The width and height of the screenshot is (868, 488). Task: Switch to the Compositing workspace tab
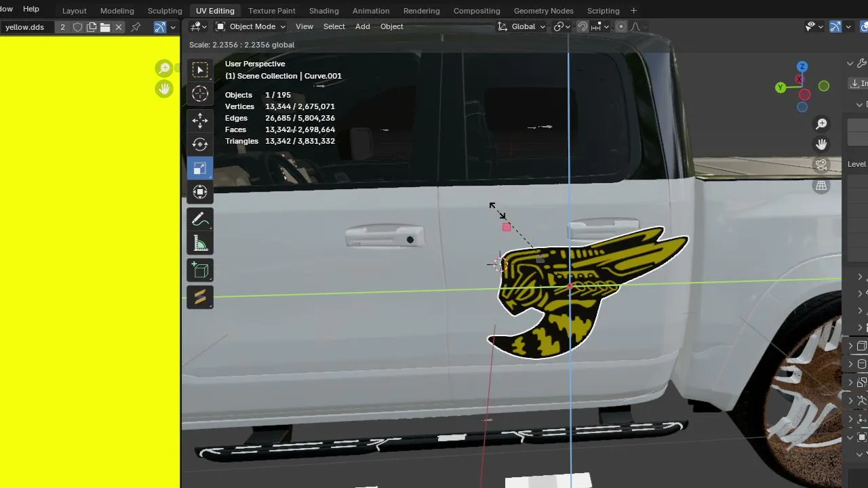(x=477, y=11)
